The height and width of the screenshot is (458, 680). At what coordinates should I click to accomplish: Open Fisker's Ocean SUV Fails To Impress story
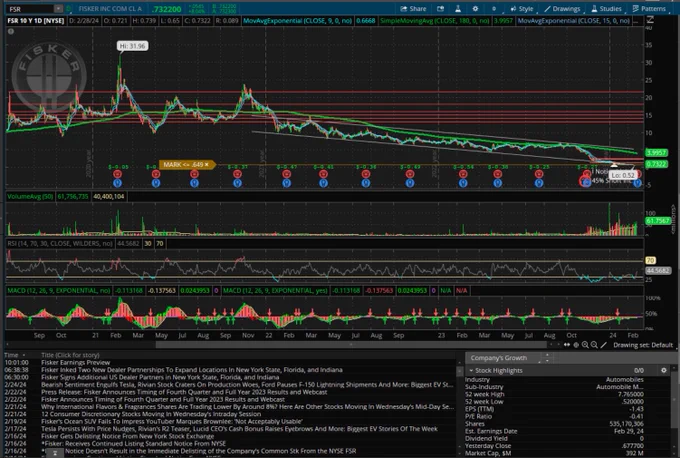172,421
